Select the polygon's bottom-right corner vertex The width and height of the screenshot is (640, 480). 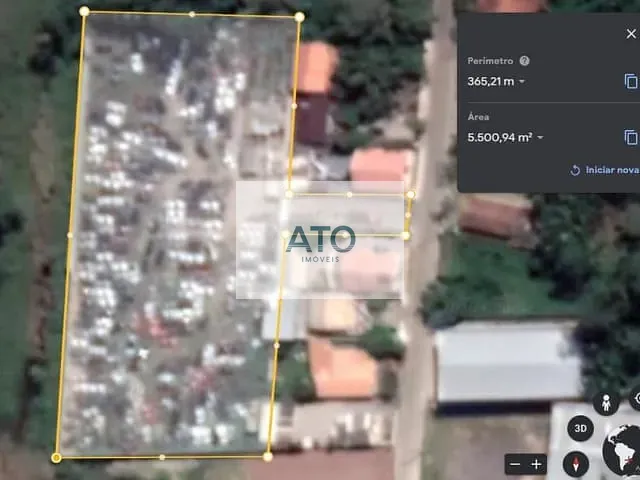pos(268,457)
